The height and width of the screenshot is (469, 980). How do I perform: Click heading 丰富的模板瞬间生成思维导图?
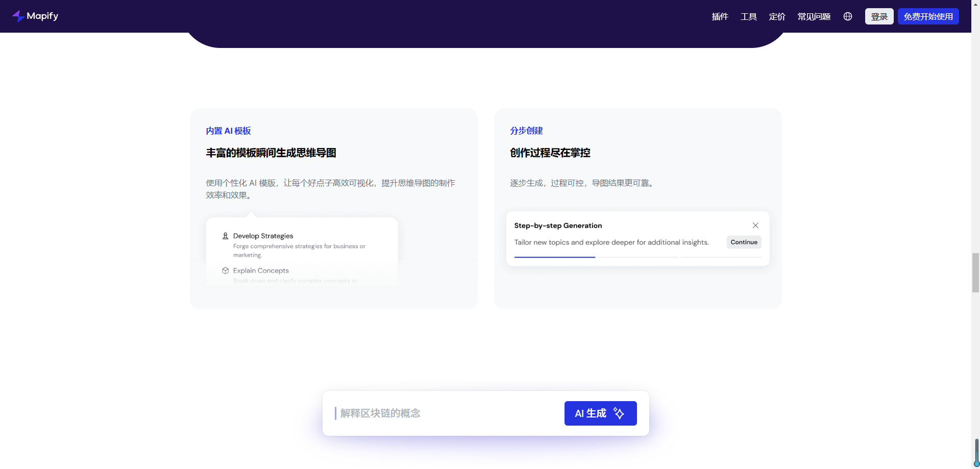(271, 153)
